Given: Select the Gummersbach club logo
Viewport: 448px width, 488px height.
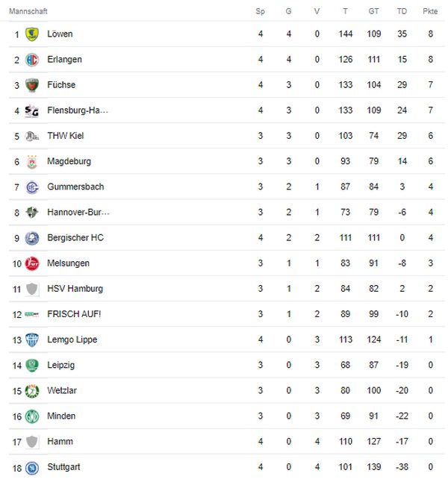Looking at the screenshot, I should [x=32, y=187].
